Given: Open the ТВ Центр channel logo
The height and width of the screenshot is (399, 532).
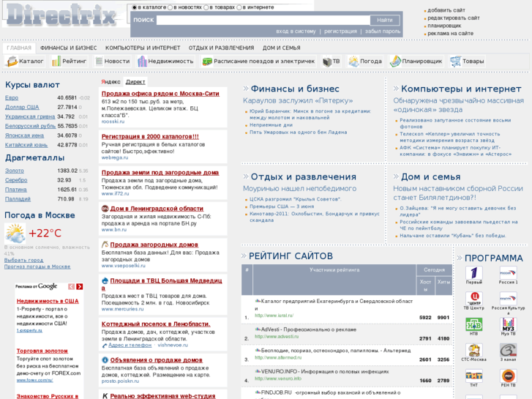Looking at the screenshot, I should click(474, 299).
